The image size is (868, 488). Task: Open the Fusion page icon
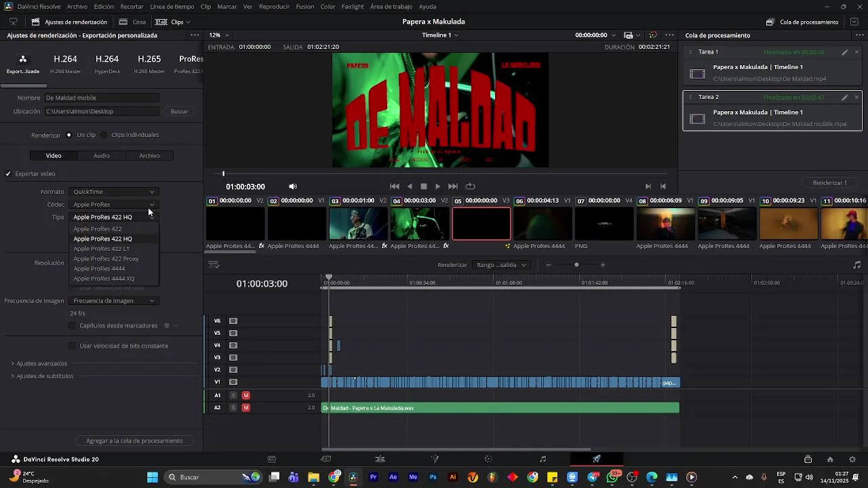pyautogui.click(x=435, y=459)
